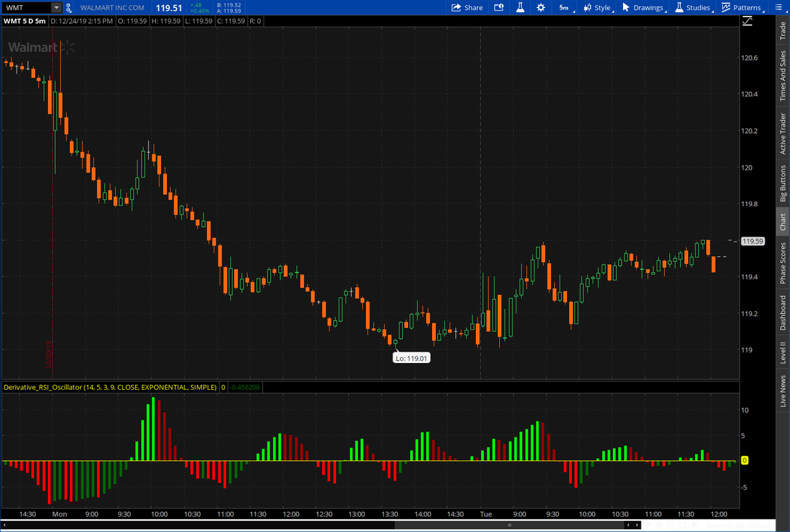Click the Tue label on the time axis

pyautogui.click(x=486, y=514)
